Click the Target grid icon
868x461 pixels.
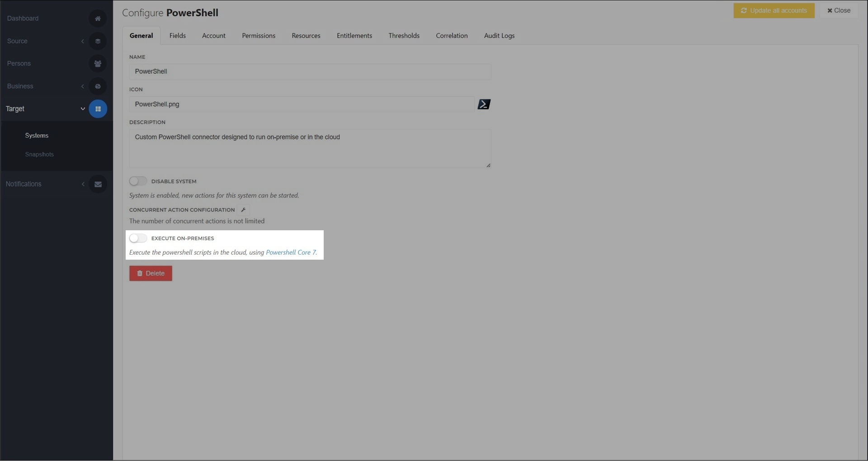tap(98, 109)
